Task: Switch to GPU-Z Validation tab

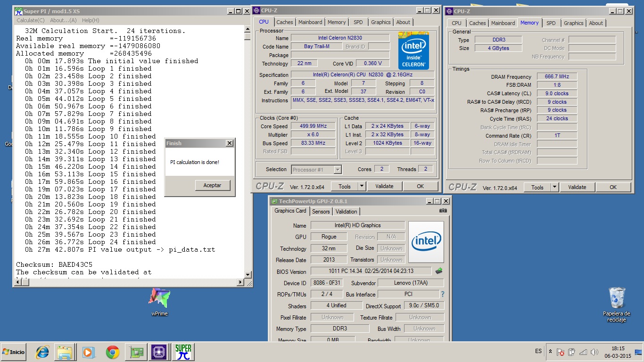Action: pyautogui.click(x=347, y=212)
